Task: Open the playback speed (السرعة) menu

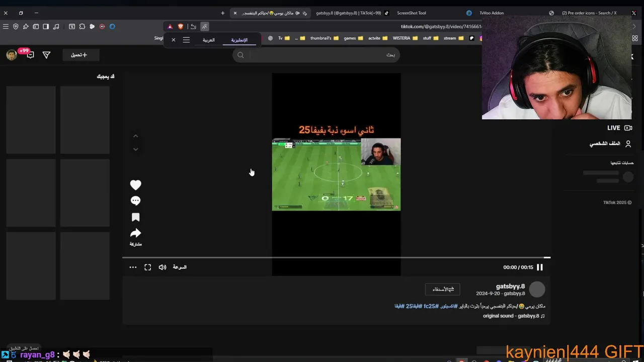Action: pos(180,267)
